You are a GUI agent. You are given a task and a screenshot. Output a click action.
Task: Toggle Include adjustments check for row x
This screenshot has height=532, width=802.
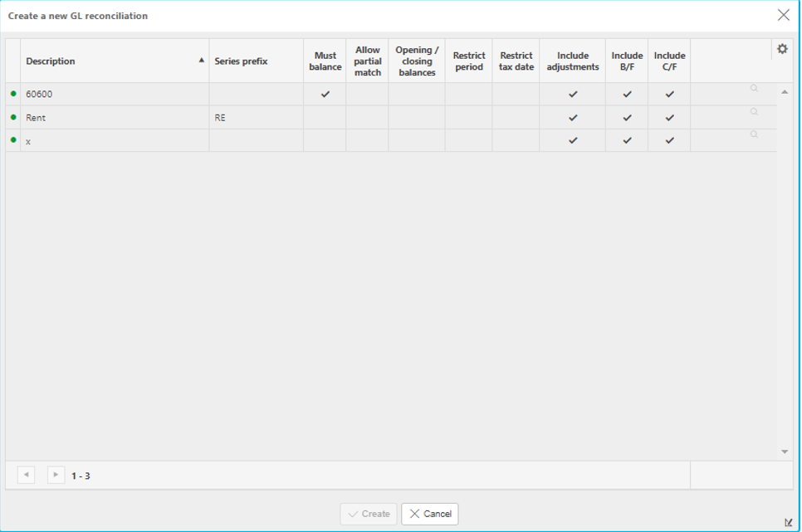[573, 140]
